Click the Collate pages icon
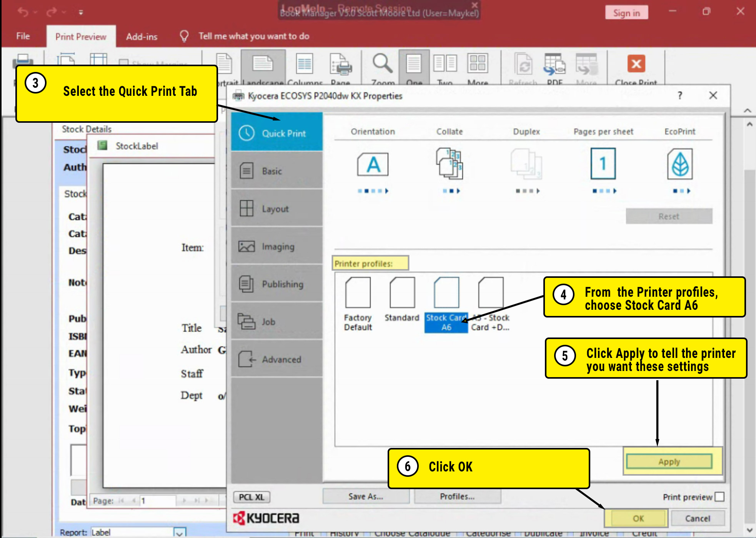Screen dimensions: 756x538 449,164
